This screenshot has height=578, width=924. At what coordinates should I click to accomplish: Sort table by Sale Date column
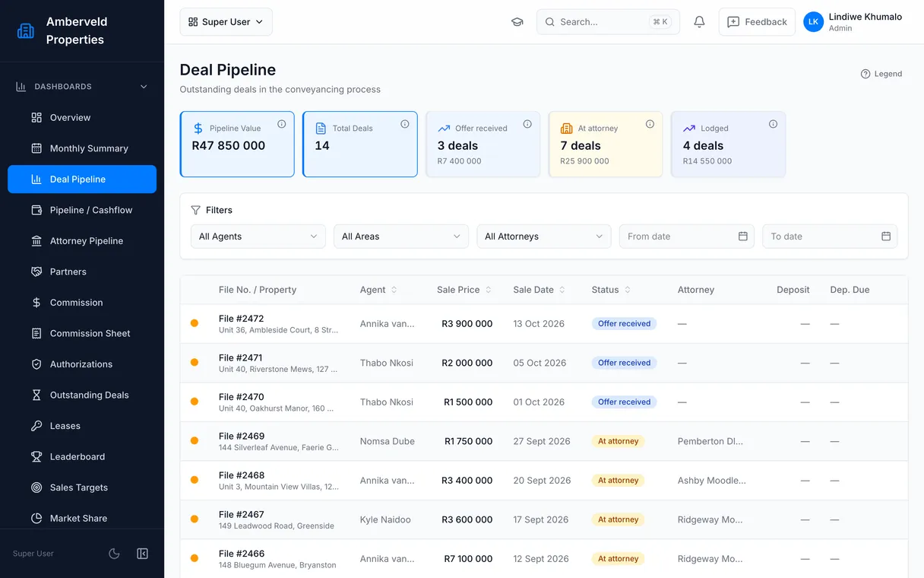coord(540,290)
